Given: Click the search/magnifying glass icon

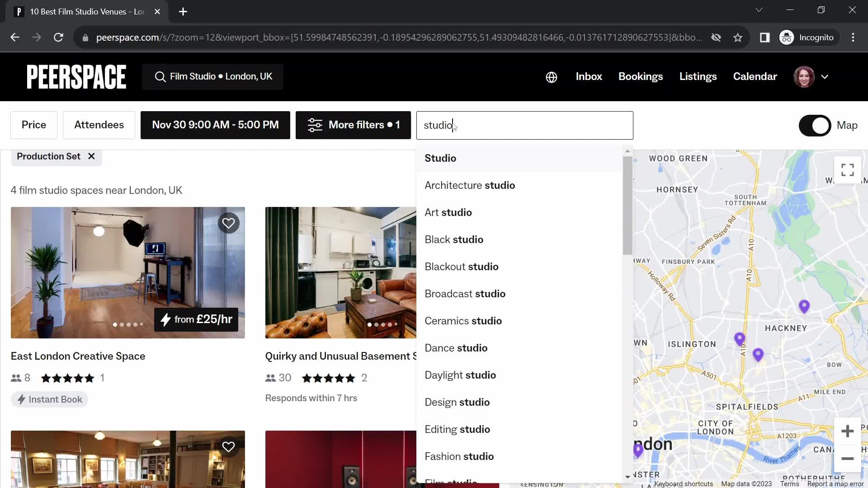Looking at the screenshot, I should (160, 76).
